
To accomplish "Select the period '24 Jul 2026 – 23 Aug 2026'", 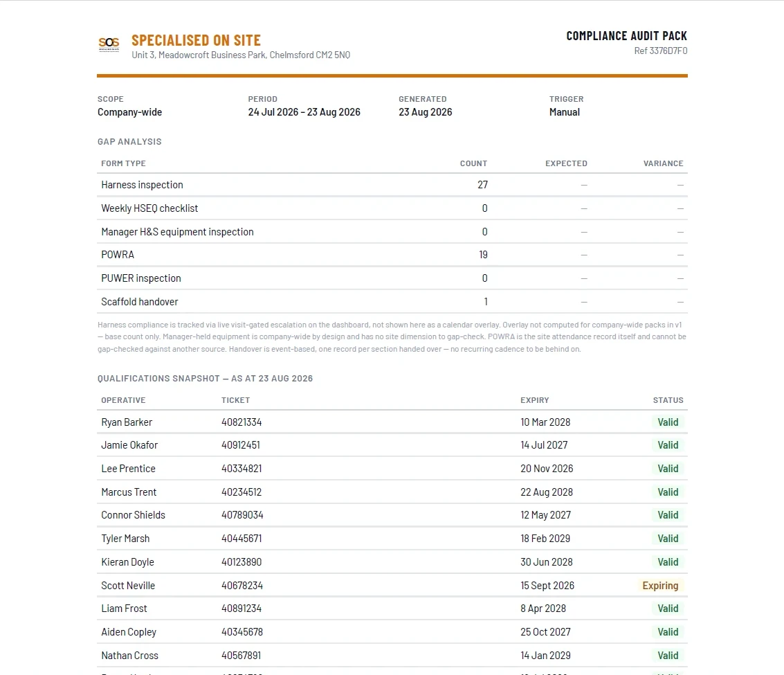I will tap(304, 112).
